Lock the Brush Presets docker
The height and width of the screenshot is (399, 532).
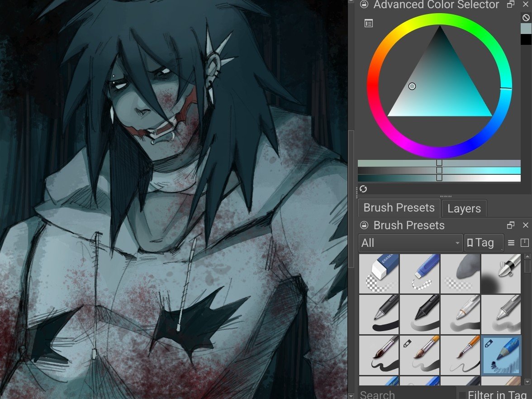[x=364, y=225]
